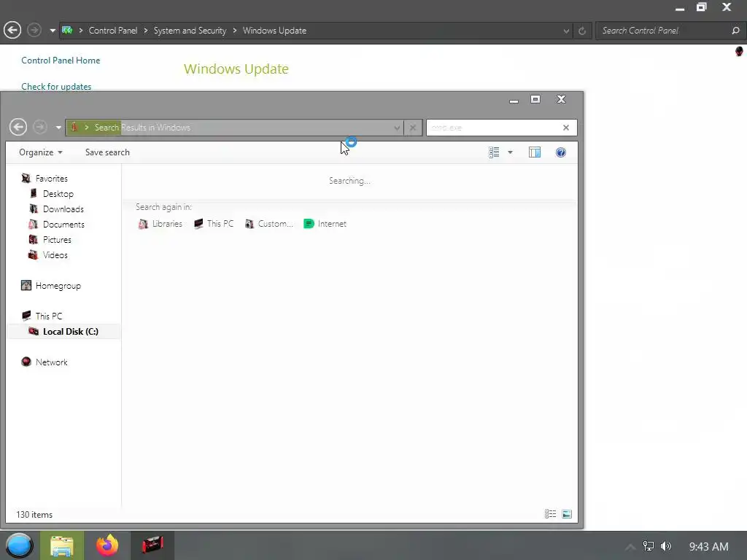Open recent locations dropdown in Explorer window

click(58, 128)
